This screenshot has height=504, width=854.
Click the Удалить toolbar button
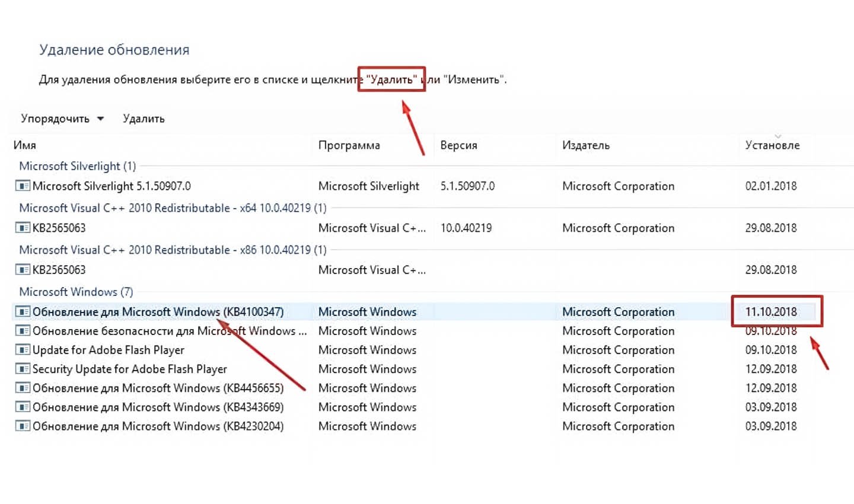[x=144, y=119]
